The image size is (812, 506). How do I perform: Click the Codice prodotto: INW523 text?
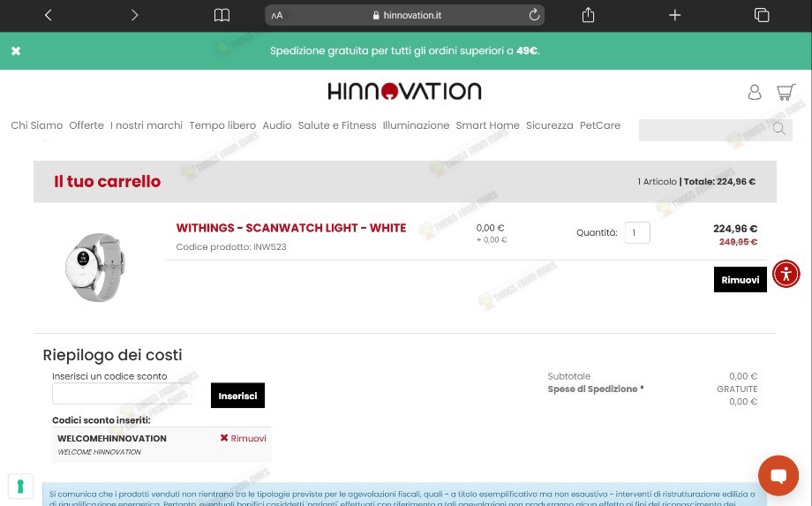pos(231,247)
